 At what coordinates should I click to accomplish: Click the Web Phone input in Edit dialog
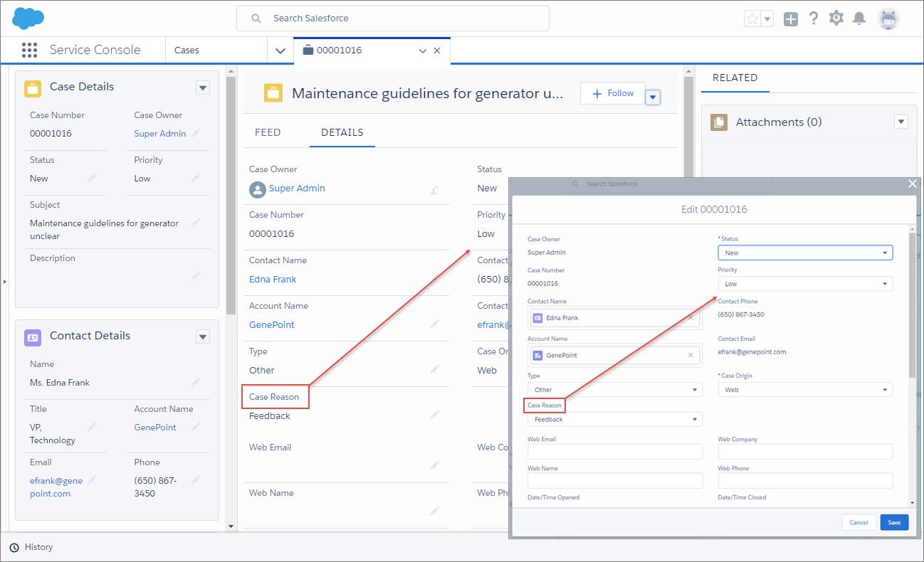pyautogui.click(x=805, y=481)
